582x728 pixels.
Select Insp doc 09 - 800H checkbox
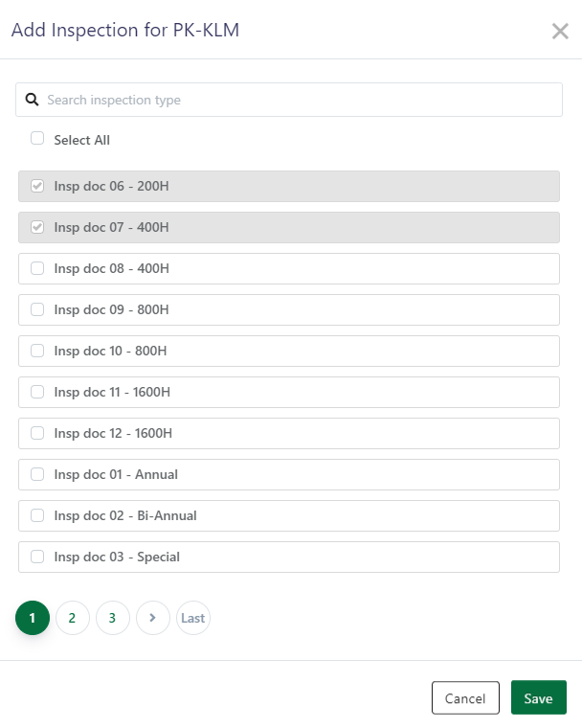(x=37, y=309)
